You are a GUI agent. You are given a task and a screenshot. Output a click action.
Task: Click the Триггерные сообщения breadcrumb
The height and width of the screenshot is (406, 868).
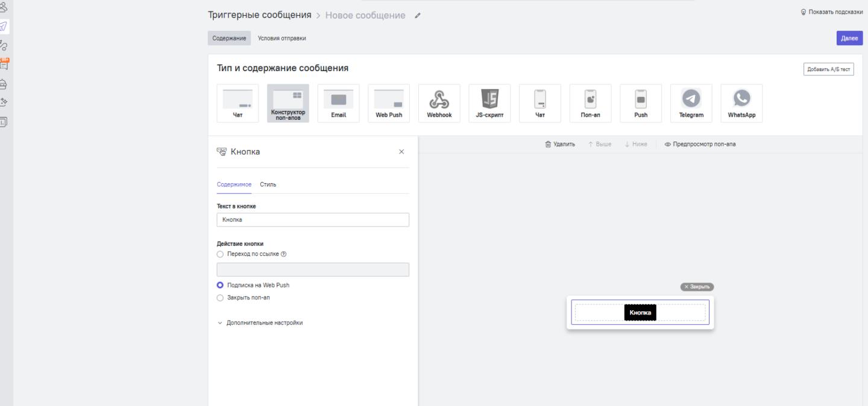(x=260, y=15)
